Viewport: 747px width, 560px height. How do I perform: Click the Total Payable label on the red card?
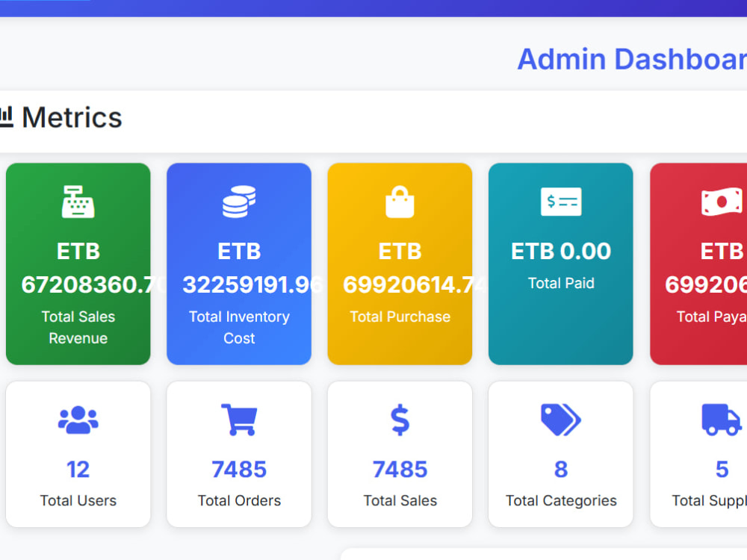712,317
